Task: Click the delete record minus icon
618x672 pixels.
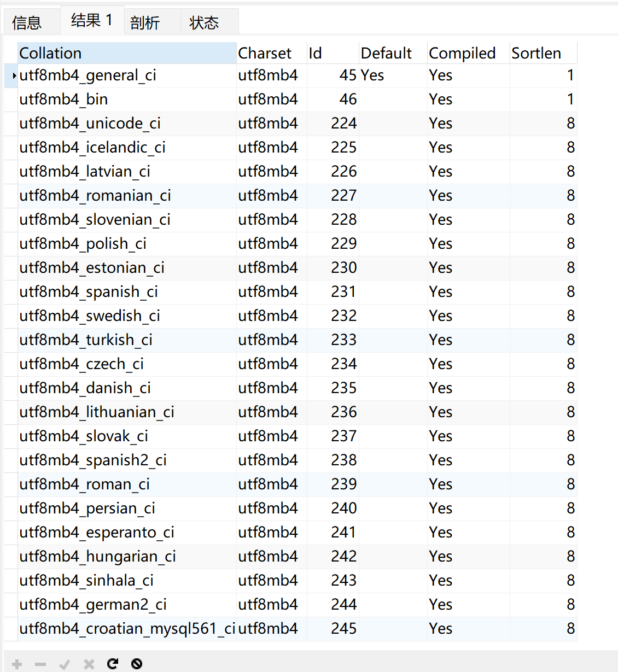Action: coord(40,664)
